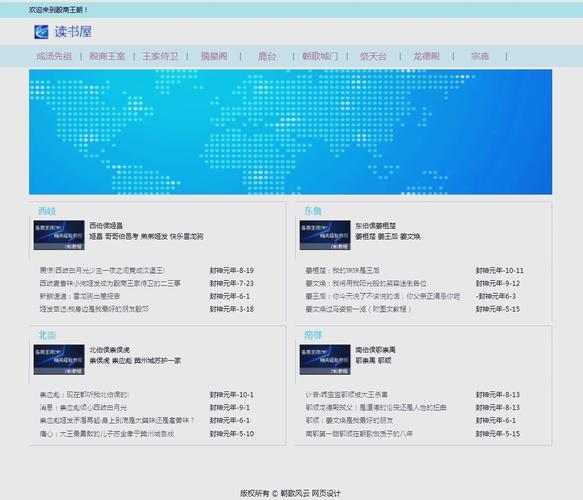Click the date 封神元年-5-10
The image size is (583, 500).
(232, 433)
